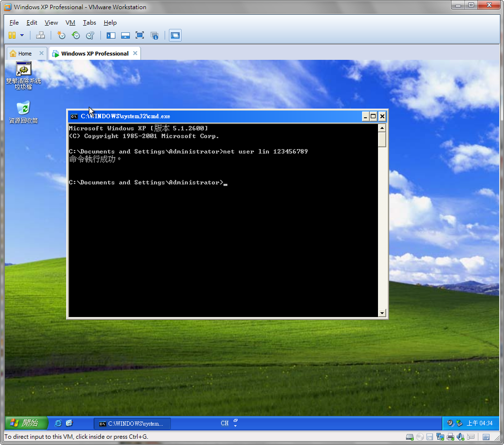Viewport: 504px width, 445px height.
Task: Toggle the library sidebar view icon
Action: [111, 35]
